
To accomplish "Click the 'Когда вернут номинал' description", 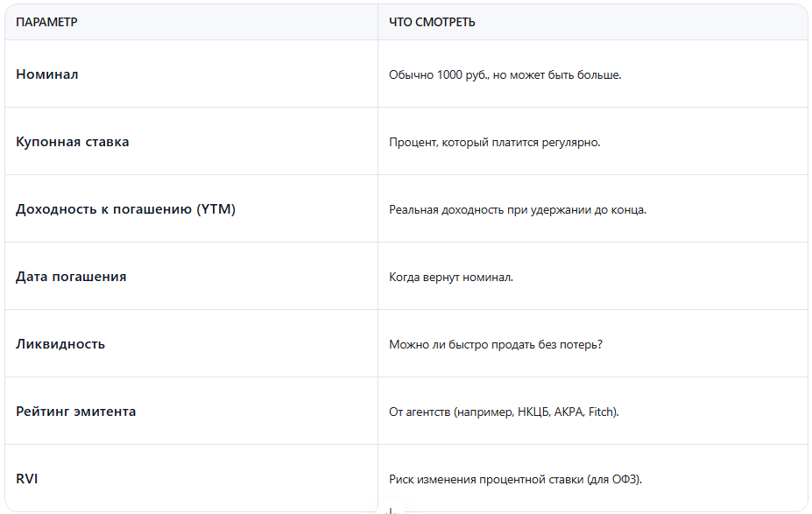I will (451, 278).
